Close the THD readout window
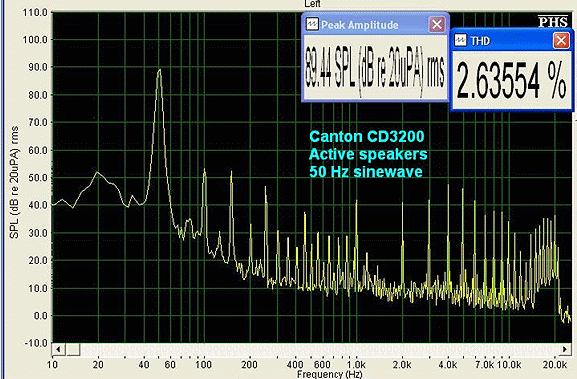The image size is (577, 379). (561, 40)
